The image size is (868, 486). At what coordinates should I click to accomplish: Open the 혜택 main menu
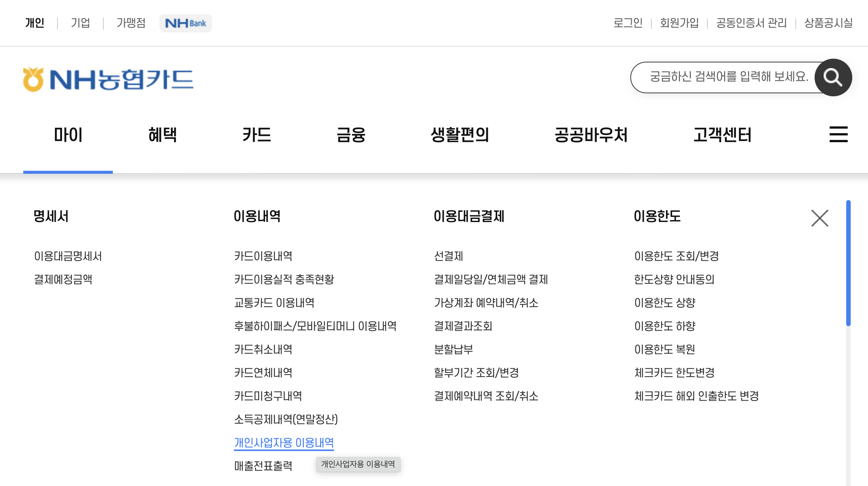[162, 135]
